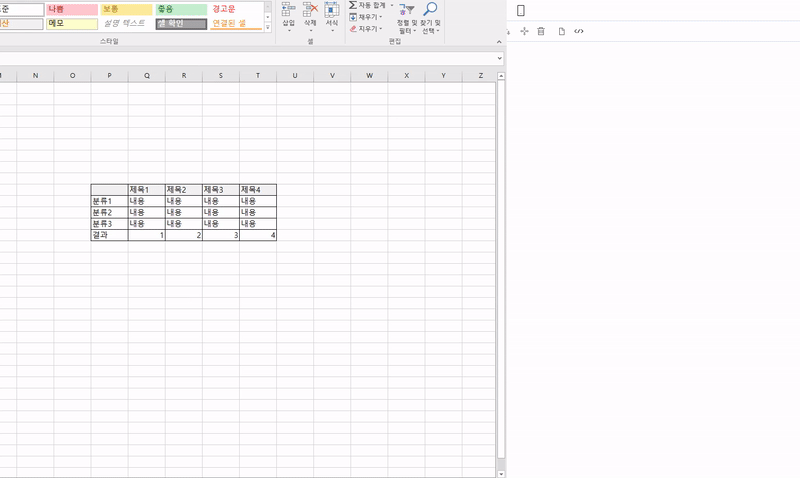The width and height of the screenshot is (800, 478).
Task: Expand the 채우기 (Fill) dropdown
Action: pyautogui.click(x=381, y=17)
